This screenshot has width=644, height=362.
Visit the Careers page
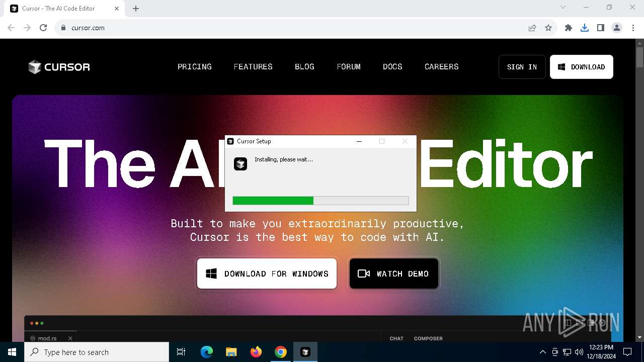[x=441, y=67]
